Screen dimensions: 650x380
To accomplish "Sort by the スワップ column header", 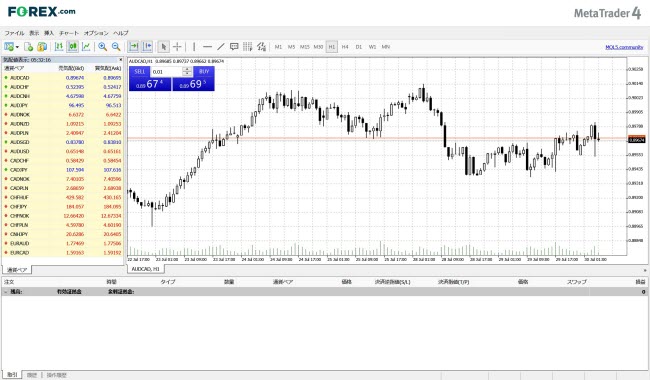I will (x=577, y=282).
